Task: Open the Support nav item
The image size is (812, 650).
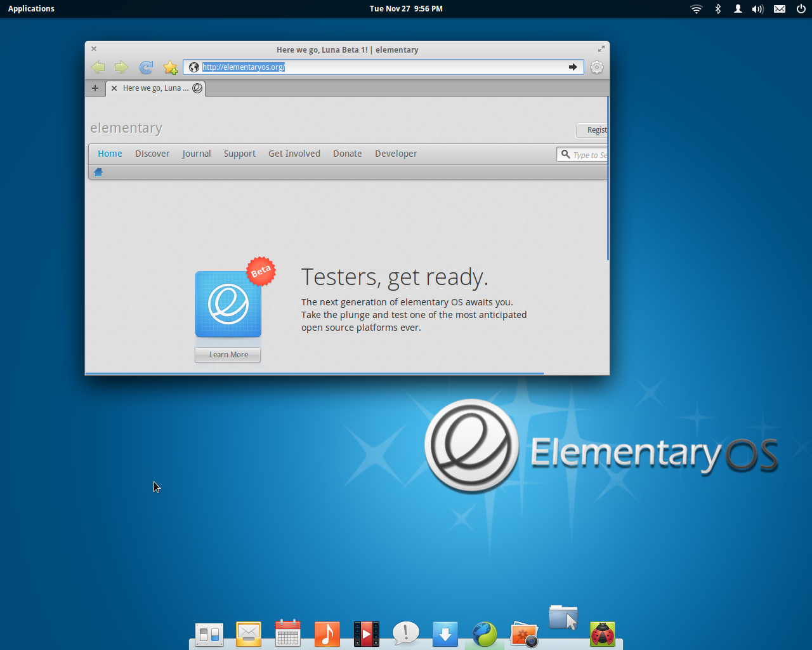Action: click(240, 154)
